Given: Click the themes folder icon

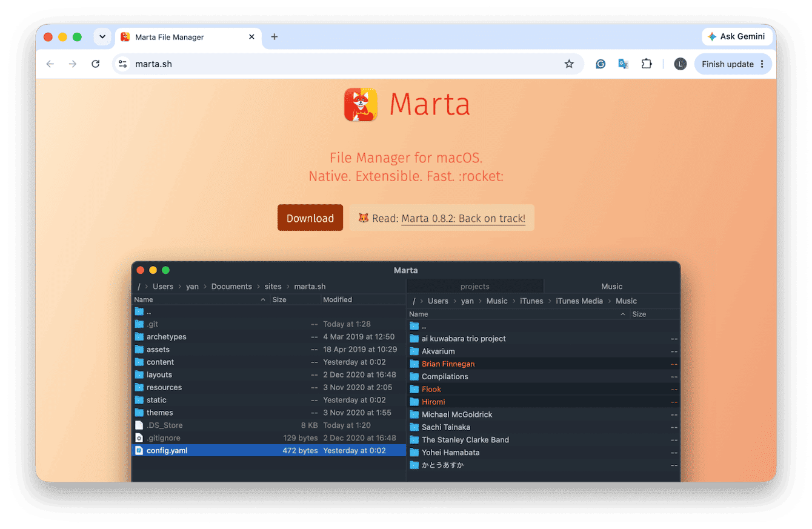Looking at the screenshot, I should pos(139,413).
